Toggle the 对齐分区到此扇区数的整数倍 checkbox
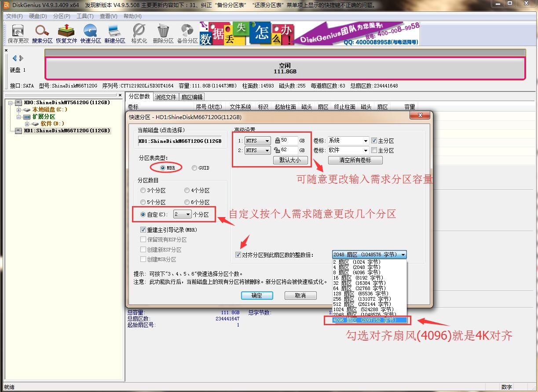Screen dimensions: 538x392 pos(238,254)
